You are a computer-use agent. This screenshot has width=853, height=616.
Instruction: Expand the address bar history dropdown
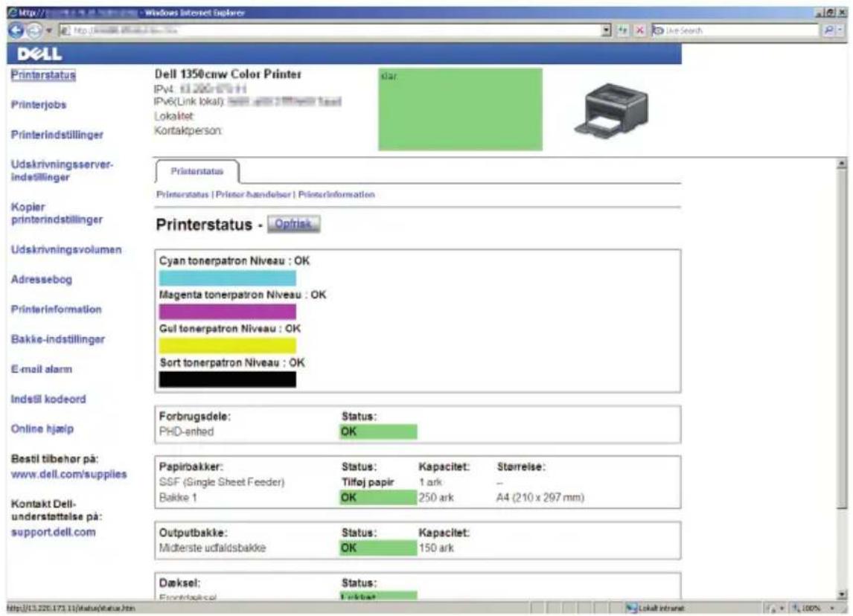pyautogui.click(x=607, y=31)
